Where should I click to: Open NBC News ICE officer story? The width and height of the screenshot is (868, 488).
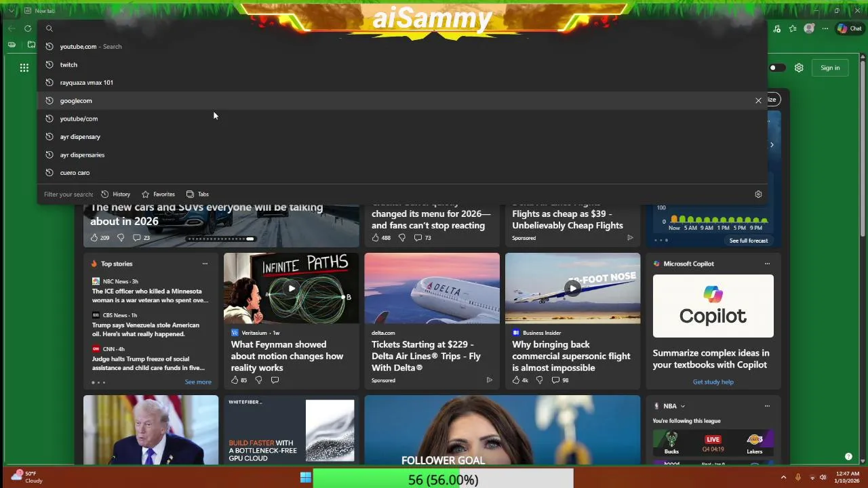[150, 296]
